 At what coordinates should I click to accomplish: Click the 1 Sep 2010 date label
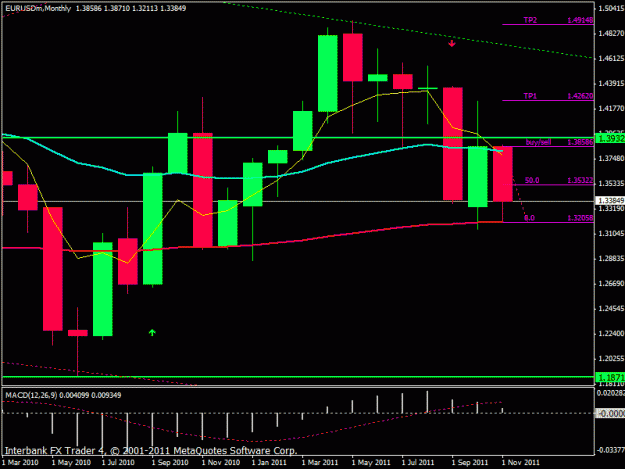point(170,462)
